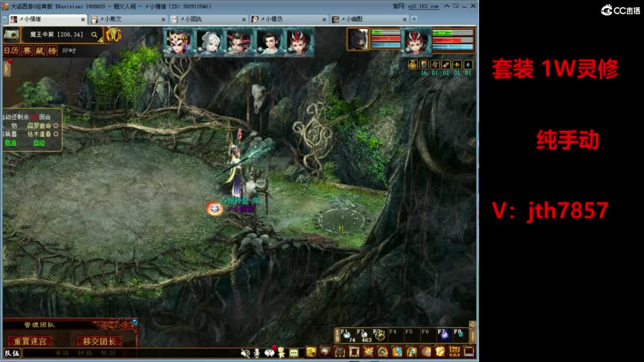Open the yellow doll figure icon
This screenshot has width=644, height=362.
coord(281,352)
